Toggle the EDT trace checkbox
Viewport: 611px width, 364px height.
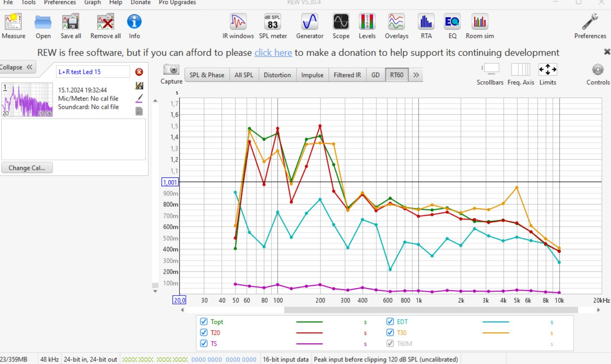tap(390, 321)
